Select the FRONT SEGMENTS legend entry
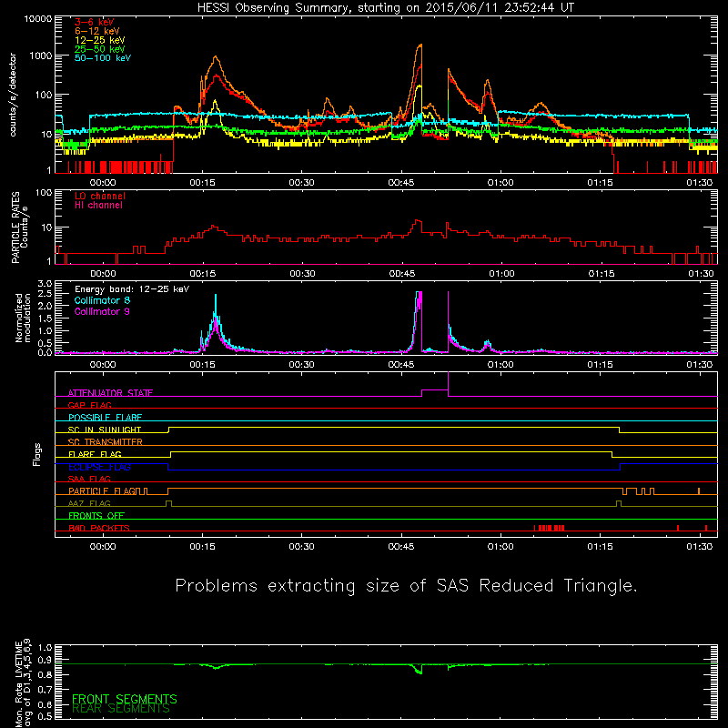Image resolution: width=728 pixels, height=728 pixels. (125, 699)
